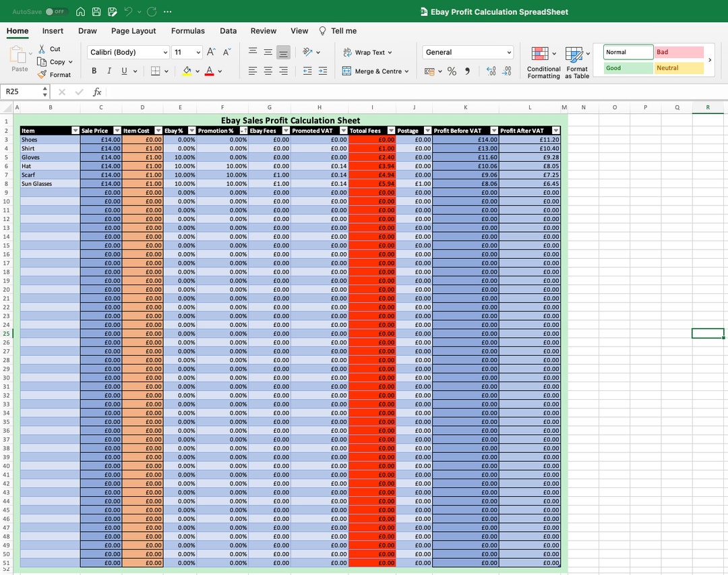This screenshot has width=728, height=575.
Task: Toggle the AutoSave switch
Action: point(57,11)
